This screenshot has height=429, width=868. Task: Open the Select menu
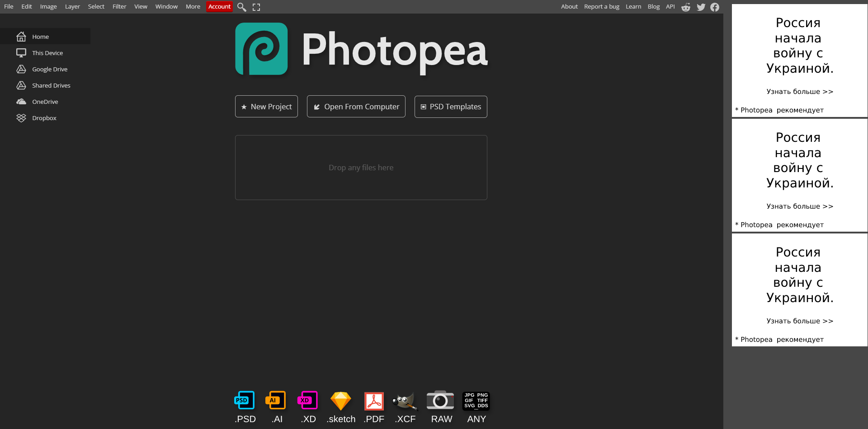point(96,7)
